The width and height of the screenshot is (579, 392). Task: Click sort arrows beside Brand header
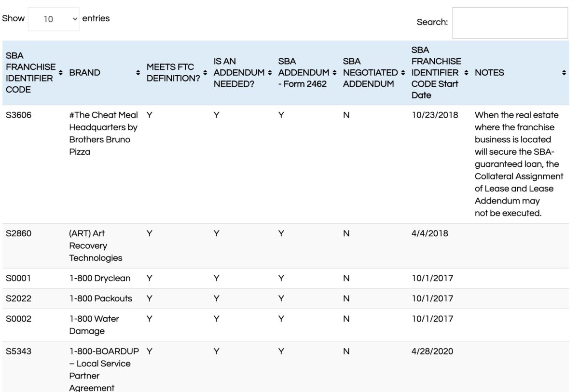[x=138, y=73]
